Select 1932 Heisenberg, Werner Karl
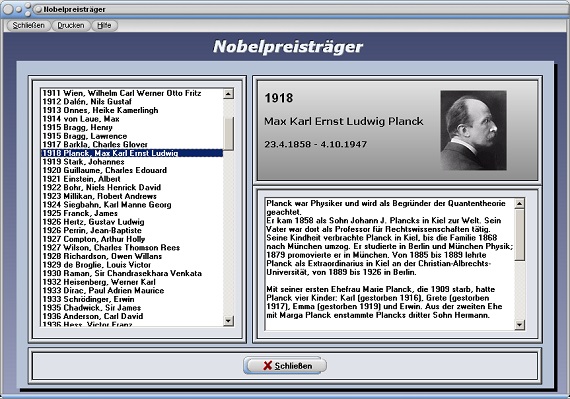The height and width of the screenshot is (399, 570). [132, 282]
